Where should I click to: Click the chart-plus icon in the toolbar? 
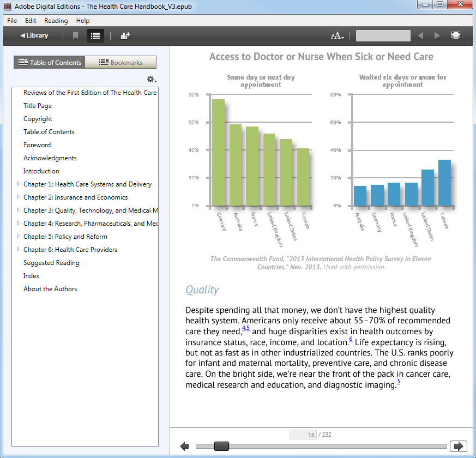pyautogui.click(x=125, y=36)
